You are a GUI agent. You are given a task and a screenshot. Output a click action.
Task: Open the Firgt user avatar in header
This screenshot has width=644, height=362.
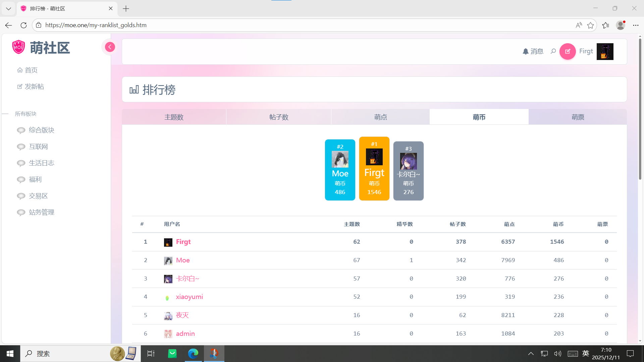point(605,51)
